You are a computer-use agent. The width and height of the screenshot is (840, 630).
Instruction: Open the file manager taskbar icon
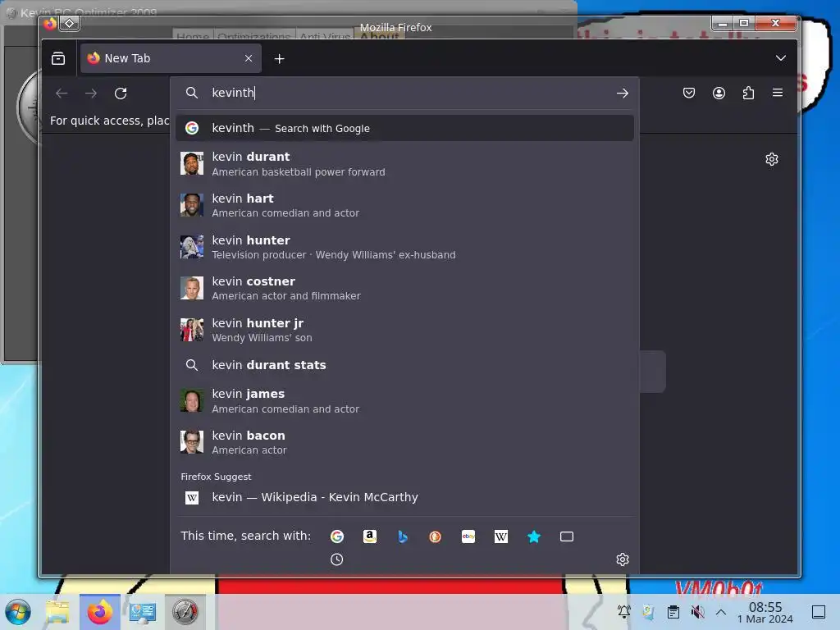(x=57, y=612)
